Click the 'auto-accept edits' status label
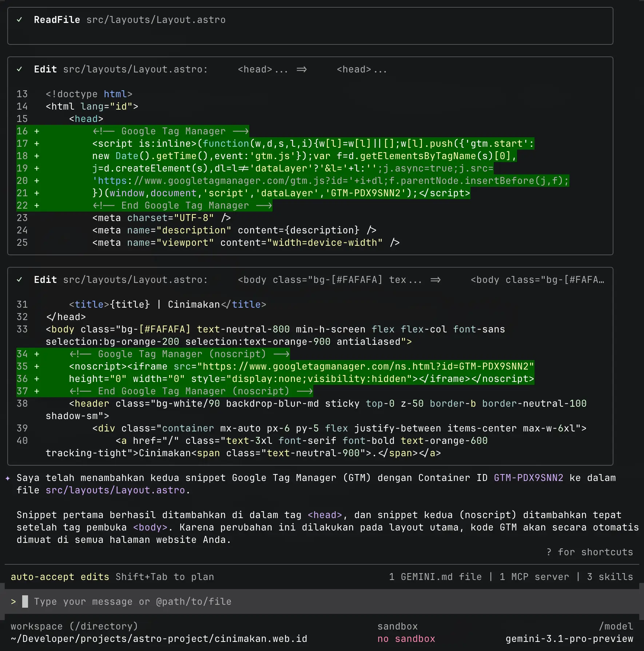The height and width of the screenshot is (651, 644). (60, 577)
